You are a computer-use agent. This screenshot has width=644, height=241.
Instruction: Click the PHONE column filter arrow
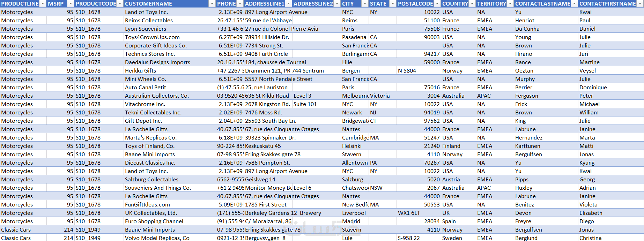240,3
